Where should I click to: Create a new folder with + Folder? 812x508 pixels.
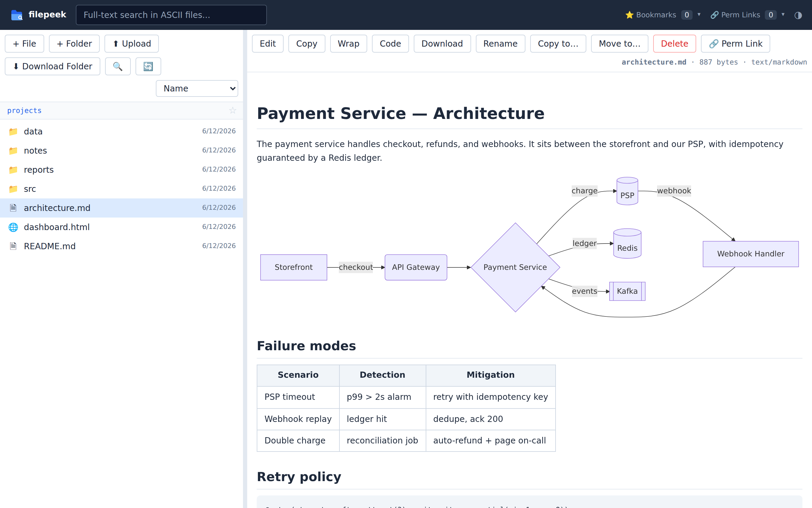[74, 44]
